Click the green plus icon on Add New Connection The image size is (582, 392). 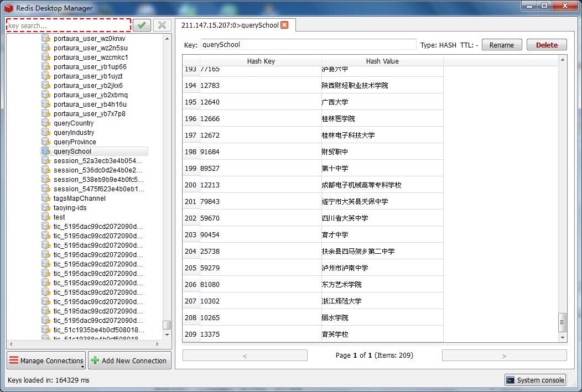coord(95,360)
